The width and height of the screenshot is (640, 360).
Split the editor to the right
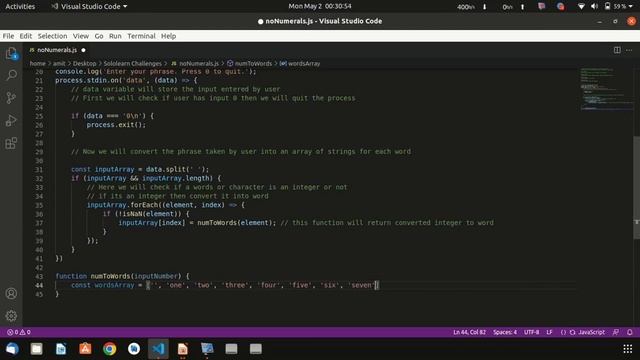click(617, 50)
